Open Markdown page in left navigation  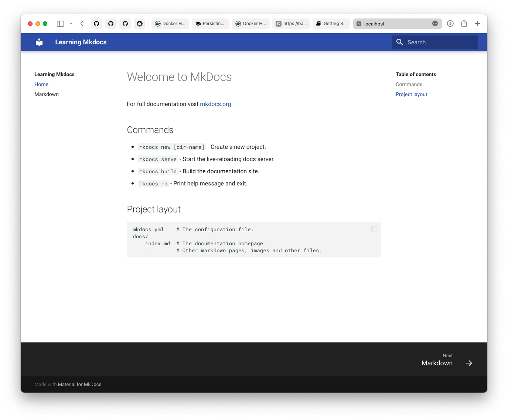[47, 94]
